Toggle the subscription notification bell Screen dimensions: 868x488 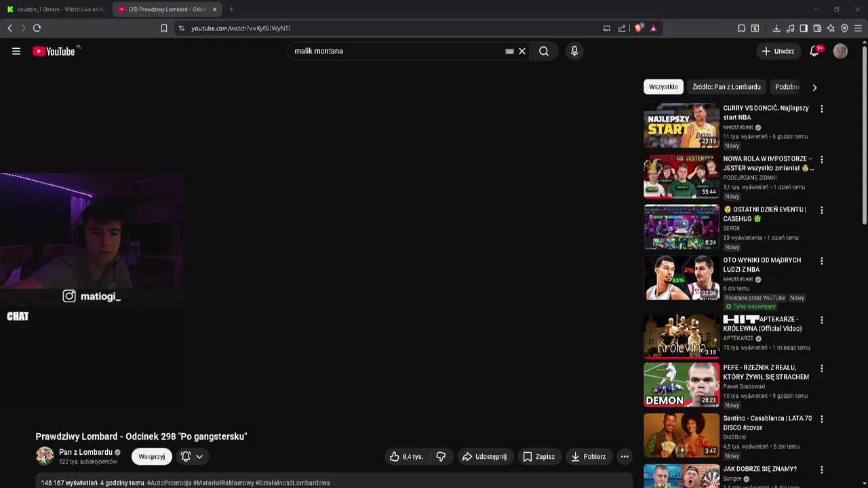pos(186,457)
